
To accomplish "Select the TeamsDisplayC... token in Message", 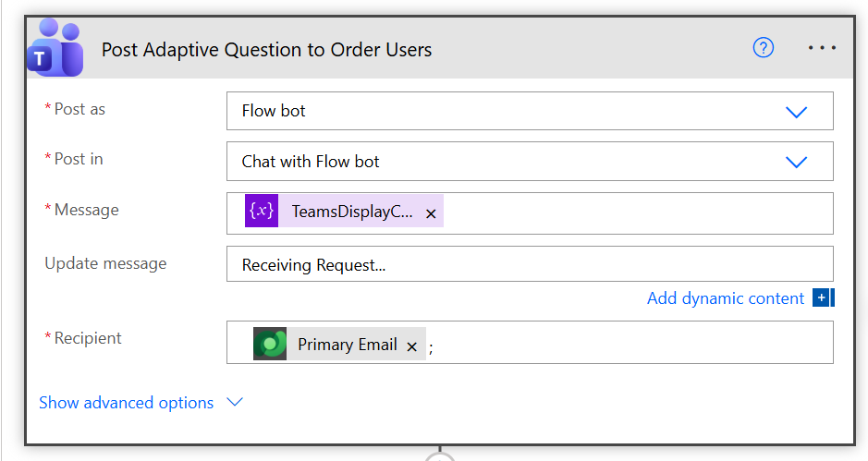I will tap(351, 212).
